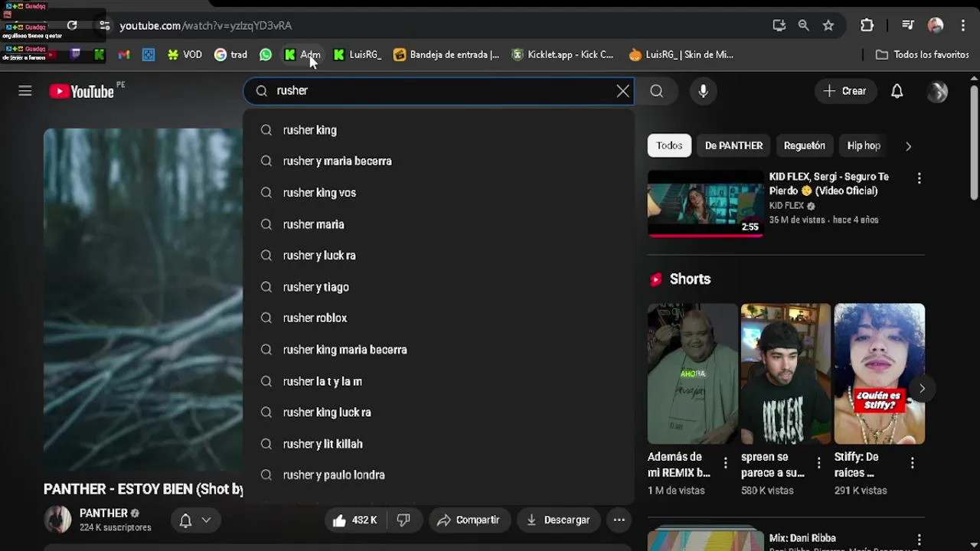Open the zoom magnifier icon in address bar

click(x=803, y=25)
